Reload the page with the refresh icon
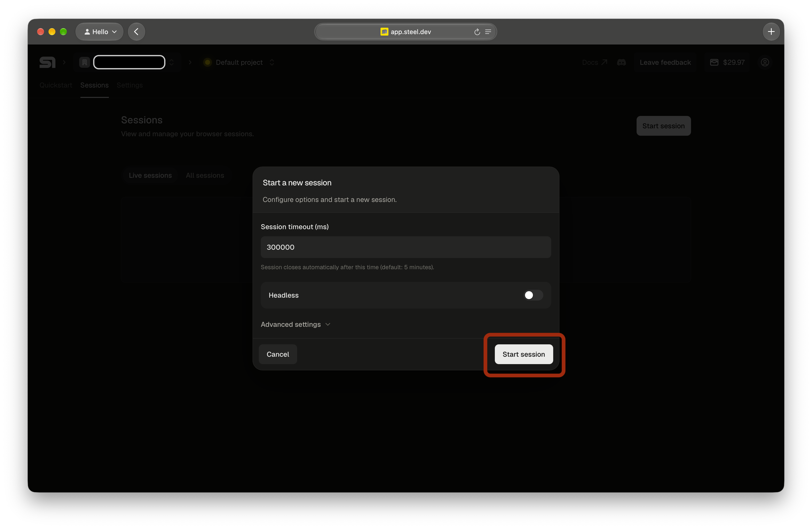 [x=477, y=32]
